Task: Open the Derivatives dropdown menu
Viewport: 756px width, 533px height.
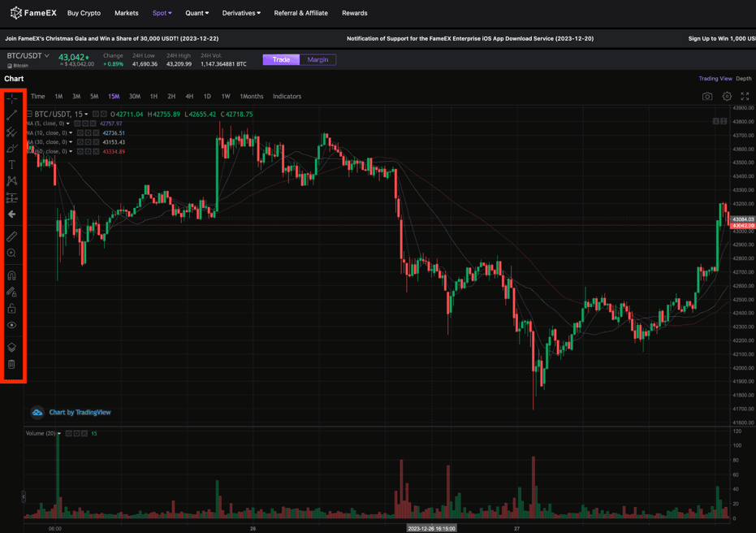Action: click(x=241, y=13)
